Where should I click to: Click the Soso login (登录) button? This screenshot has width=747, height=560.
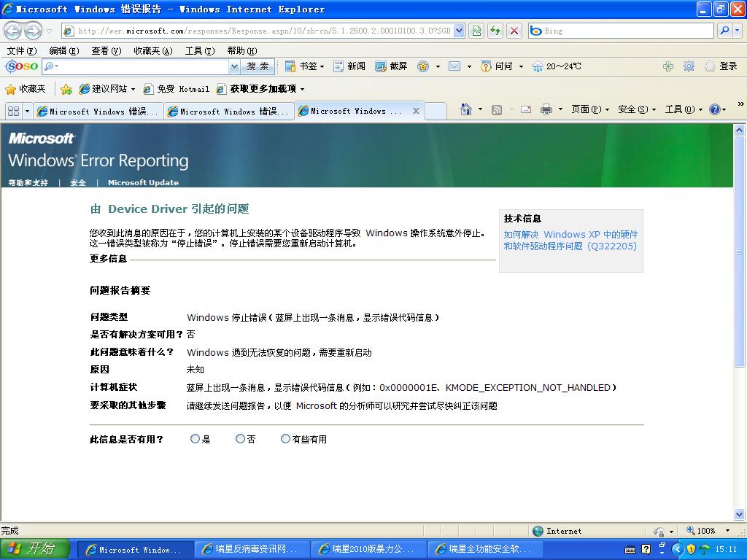[x=721, y=66]
